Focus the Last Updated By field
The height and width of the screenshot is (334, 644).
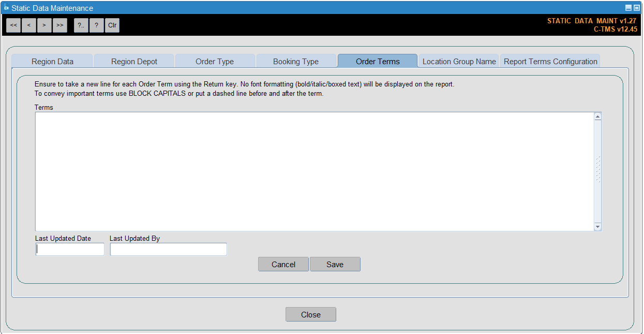[169, 250]
